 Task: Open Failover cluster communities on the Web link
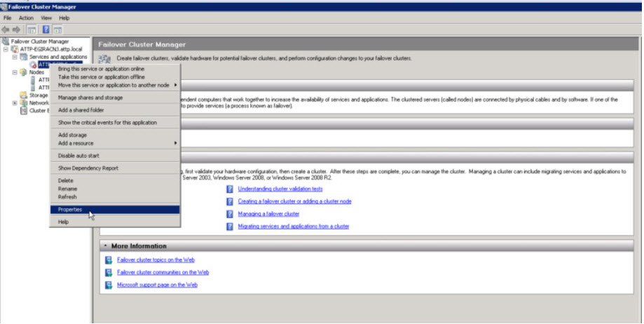[x=163, y=272]
